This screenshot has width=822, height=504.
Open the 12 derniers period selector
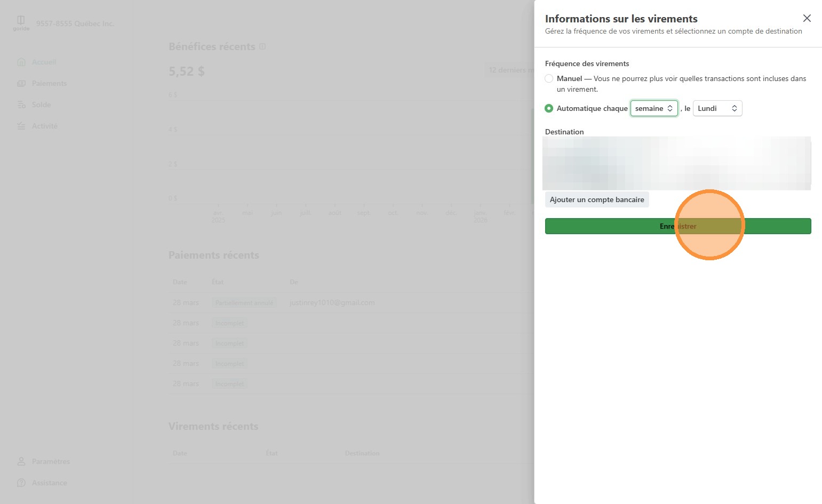click(x=510, y=70)
